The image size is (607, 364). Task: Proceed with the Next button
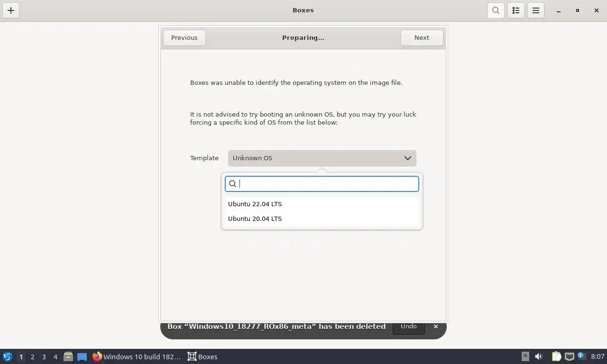[x=422, y=38]
